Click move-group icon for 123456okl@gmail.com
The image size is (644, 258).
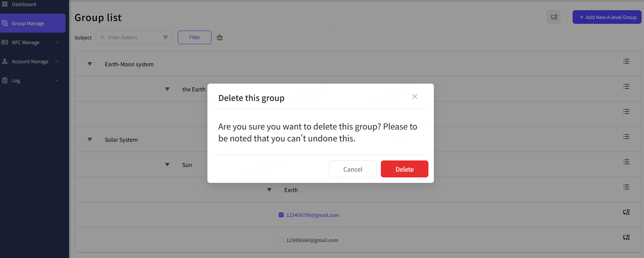pos(626,237)
